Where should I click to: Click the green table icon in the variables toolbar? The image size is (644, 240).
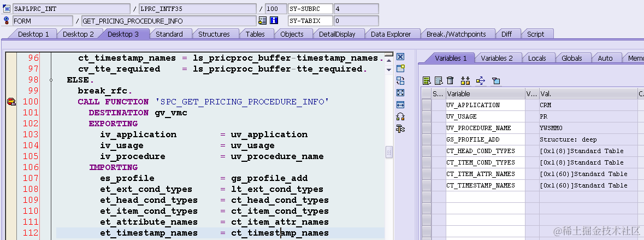click(427, 80)
